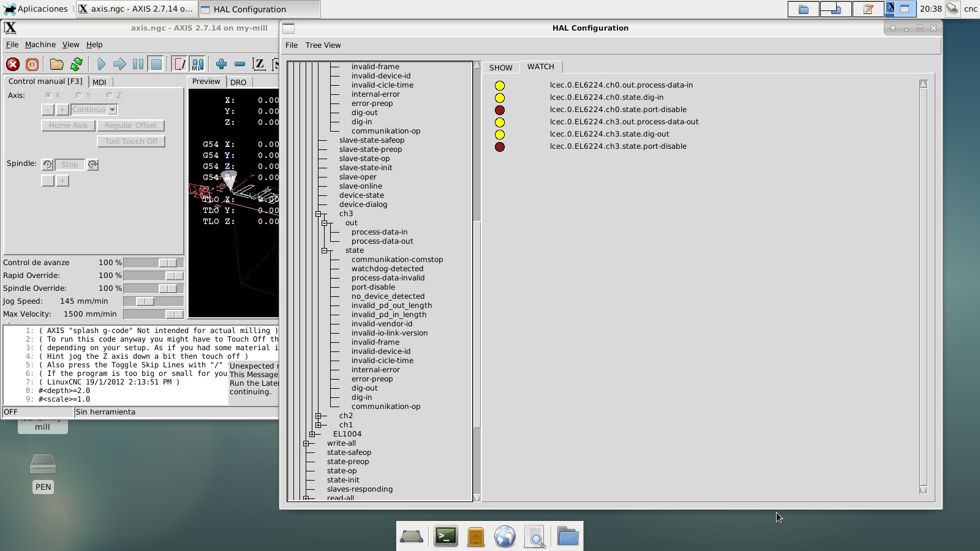980x551 pixels.
Task: Expand the write-all tree node
Action: (x=306, y=444)
